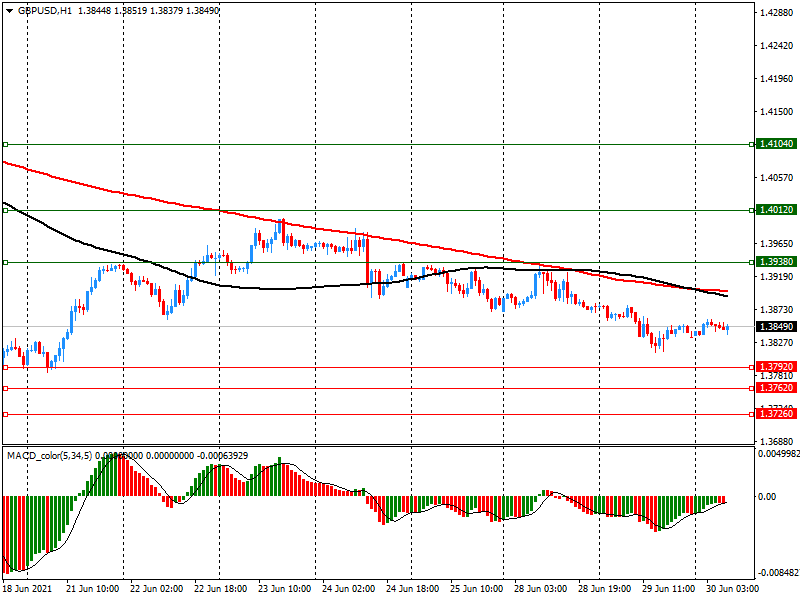Click the 25 Jun 10:00 time label

tap(477, 588)
